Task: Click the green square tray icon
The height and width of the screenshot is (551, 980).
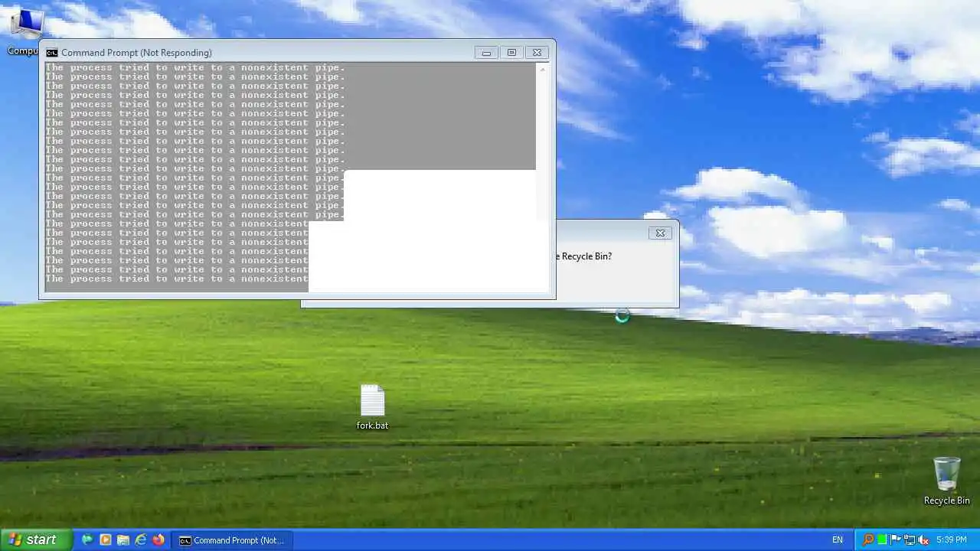Action: (882, 540)
